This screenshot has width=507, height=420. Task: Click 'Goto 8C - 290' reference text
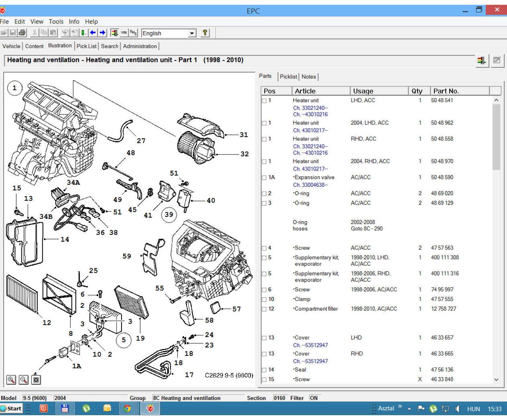pyautogui.click(x=367, y=229)
